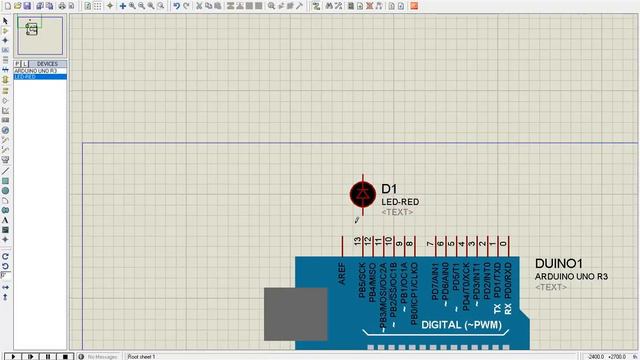Zoom out of the schematic
The width and height of the screenshot is (640, 360).
141,6
